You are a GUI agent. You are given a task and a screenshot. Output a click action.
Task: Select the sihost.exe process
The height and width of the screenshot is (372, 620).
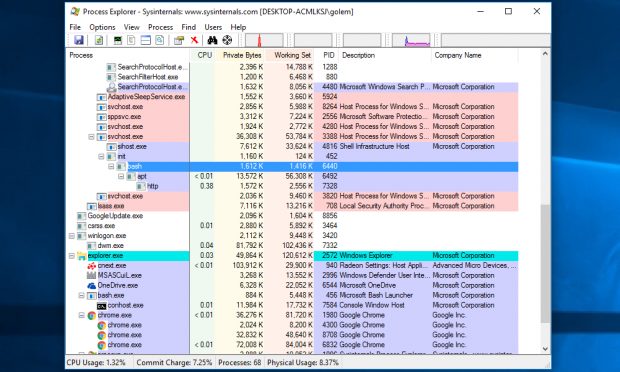pos(132,146)
